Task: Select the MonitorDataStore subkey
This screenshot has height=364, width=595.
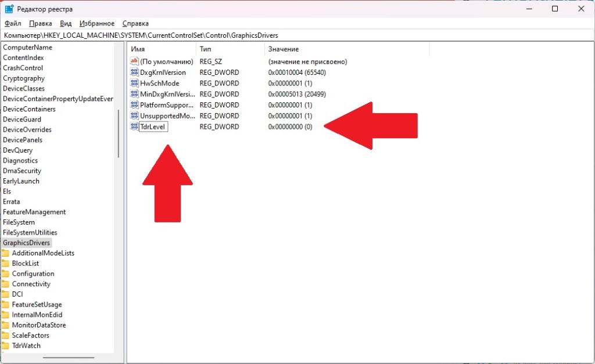Action: coord(39,325)
